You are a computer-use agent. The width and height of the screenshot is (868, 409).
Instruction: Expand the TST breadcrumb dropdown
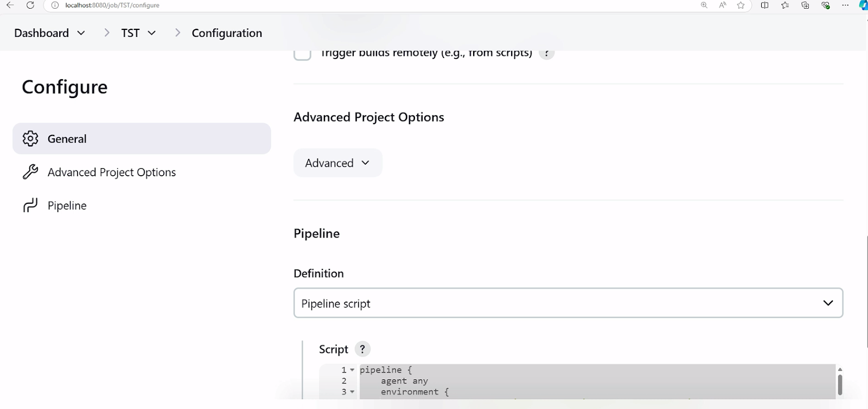pyautogui.click(x=152, y=33)
